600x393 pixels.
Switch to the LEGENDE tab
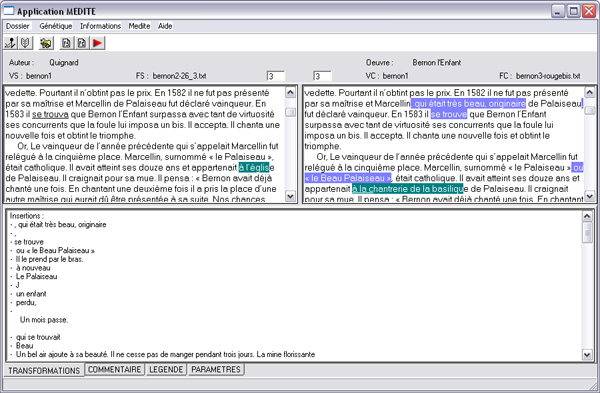[166, 369]
